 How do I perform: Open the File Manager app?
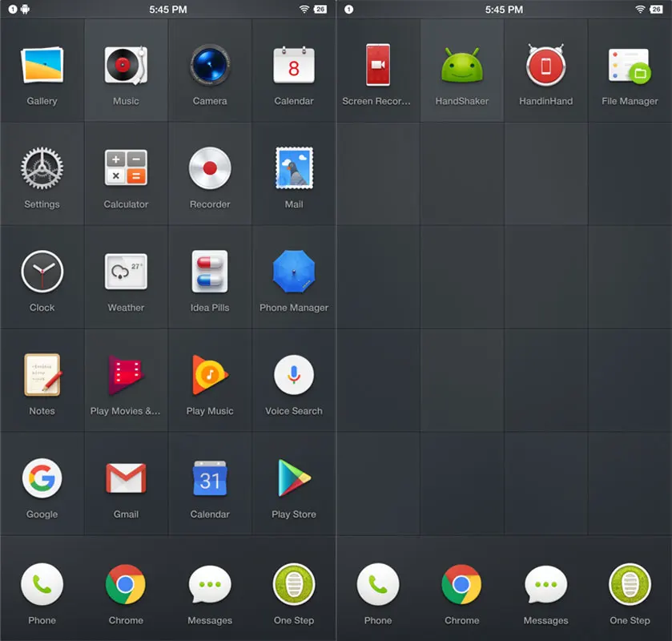pos(630,66)
